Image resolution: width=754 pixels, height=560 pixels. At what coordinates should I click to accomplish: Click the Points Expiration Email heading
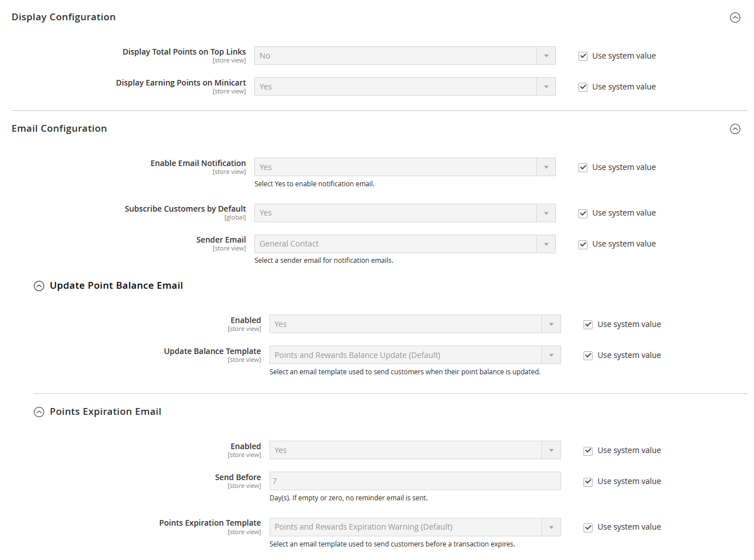(105, 411)
